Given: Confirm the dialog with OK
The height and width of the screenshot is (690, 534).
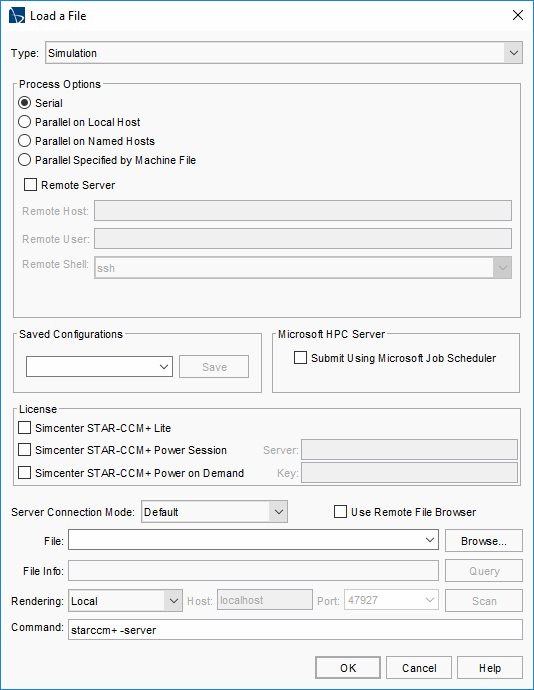Looking at the screenshot, I should tap(348, 668).
